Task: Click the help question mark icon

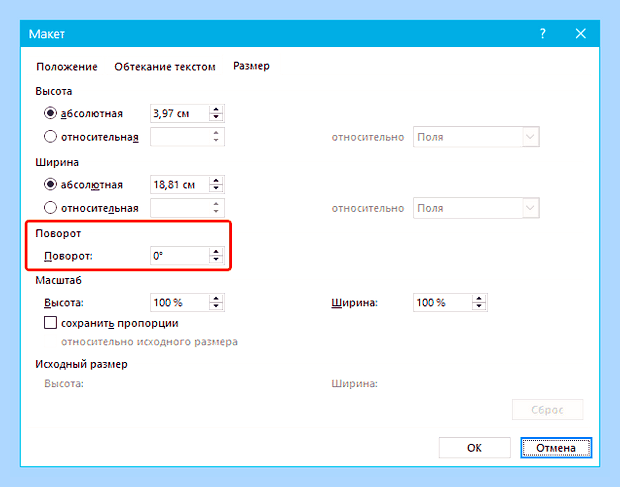Action: 543,34
